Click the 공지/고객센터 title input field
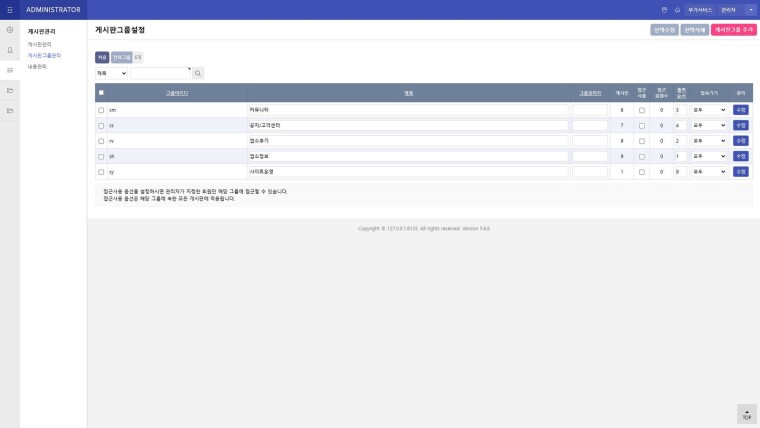The height and width of the screenshot is (428, 760). 408,126
